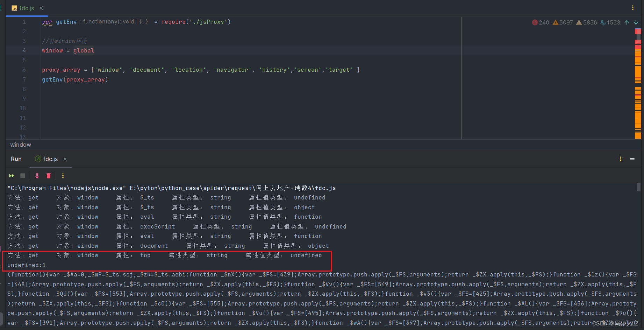Image resolution: width=644 pixels, height=330 pixels.
Task: Click the error stripe marker at top
Action: tap(638, 31)
